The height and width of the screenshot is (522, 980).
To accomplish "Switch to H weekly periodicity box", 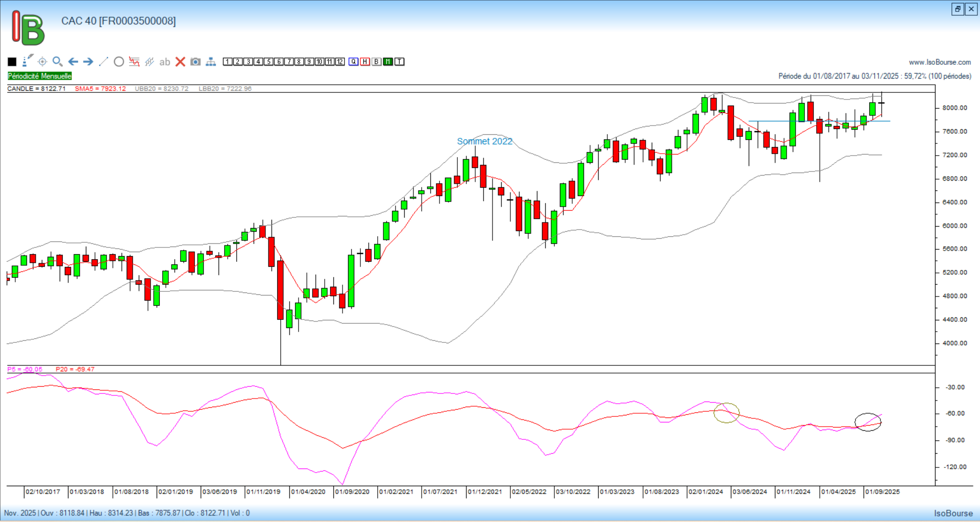I will click(x=365, y=62).
